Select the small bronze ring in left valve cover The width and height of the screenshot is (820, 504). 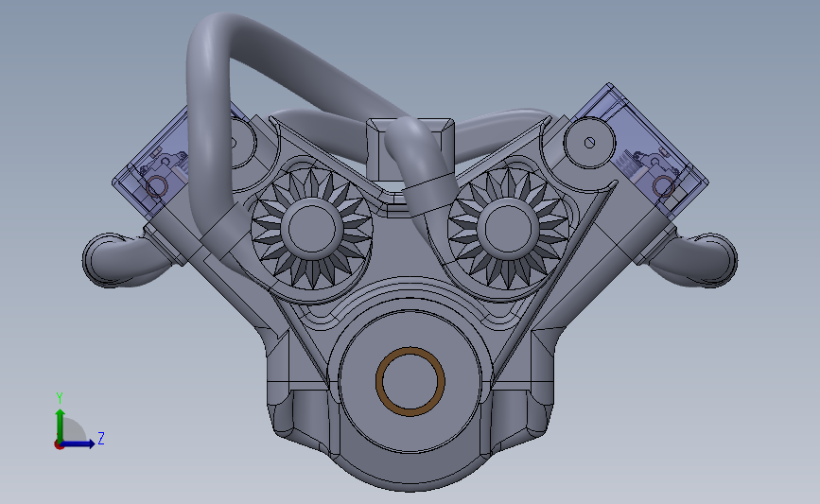(x=156, y=186)
